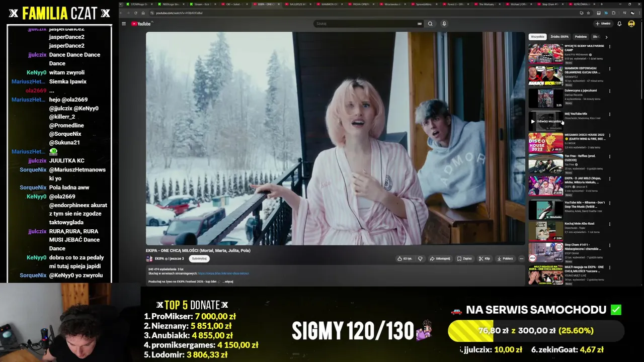Click chat user SorqueNix saying Pola ładna

[x=33, y=188]
